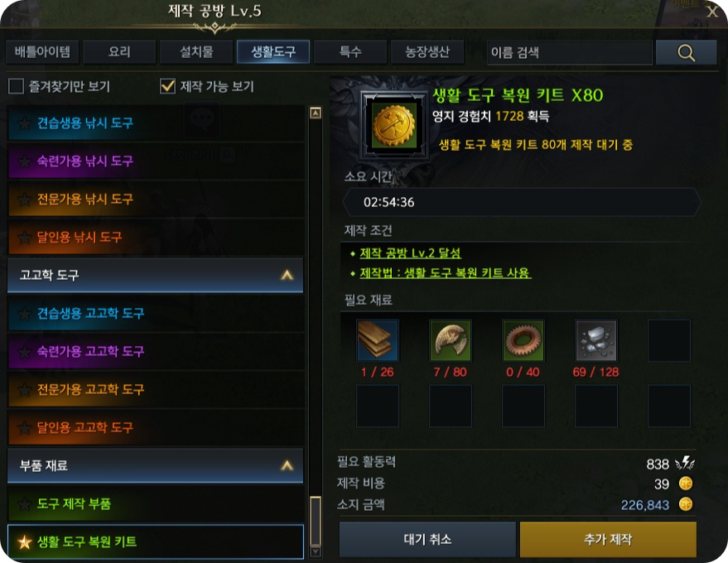Viewport: 728px width, 563px height.
Task: Toggle favorite star on 생활 도구 복원 키트
Action: pyautogui.click(x=24, y=541)
